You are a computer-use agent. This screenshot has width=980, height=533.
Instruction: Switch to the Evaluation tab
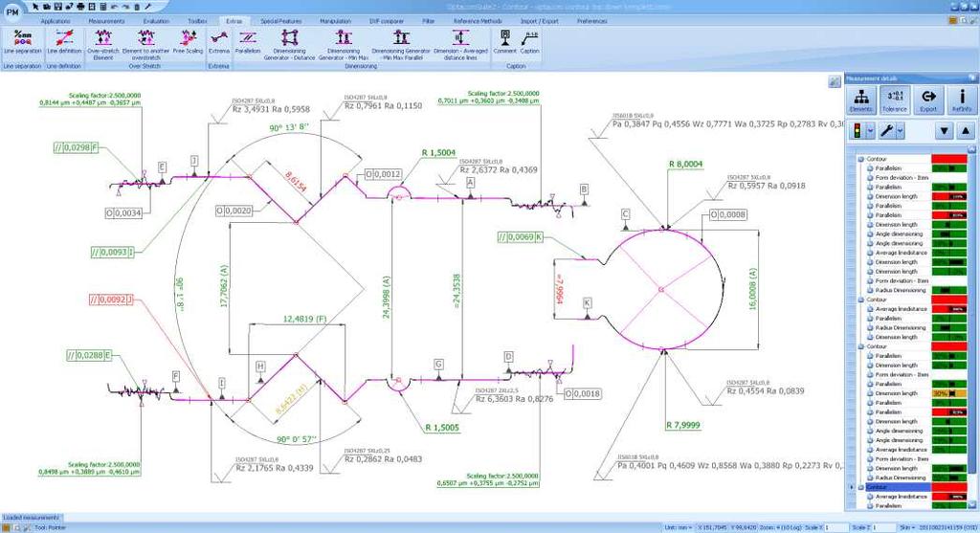[x=156, y=21]
